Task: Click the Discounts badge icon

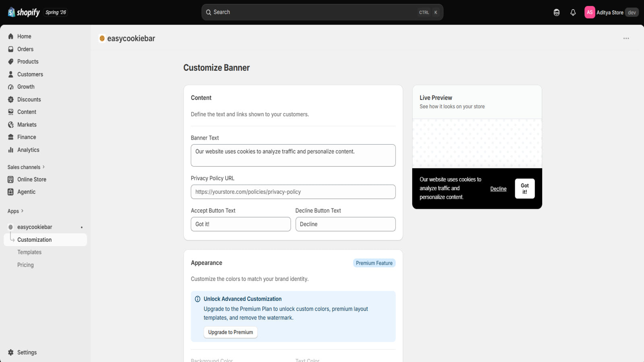Action: (x=11, y=99)
